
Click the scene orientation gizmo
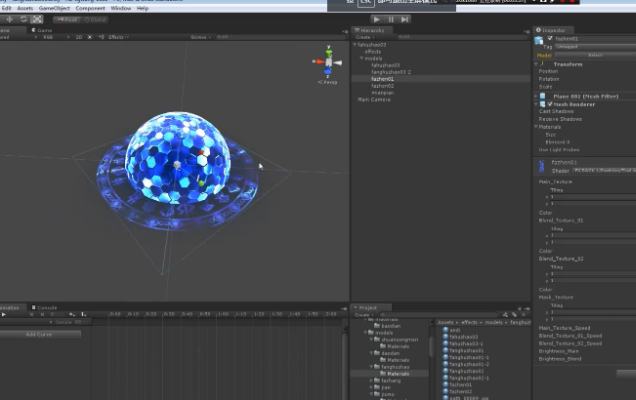click(326, 62)
